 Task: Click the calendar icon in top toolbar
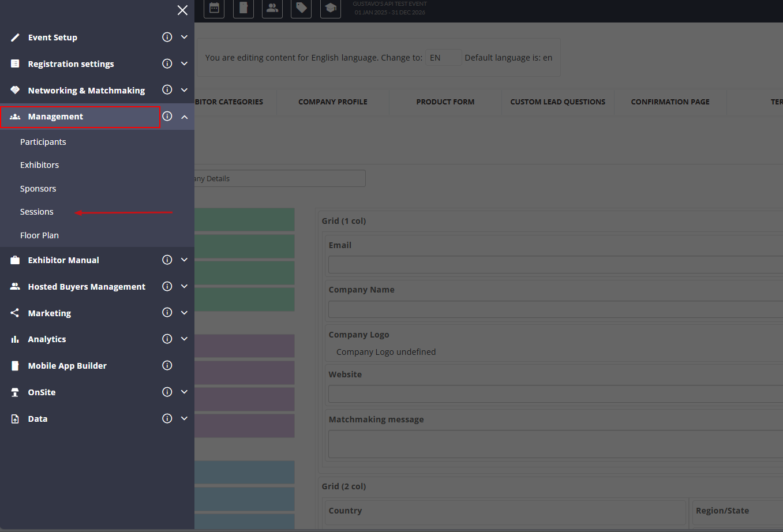click(x=214, y=9)
